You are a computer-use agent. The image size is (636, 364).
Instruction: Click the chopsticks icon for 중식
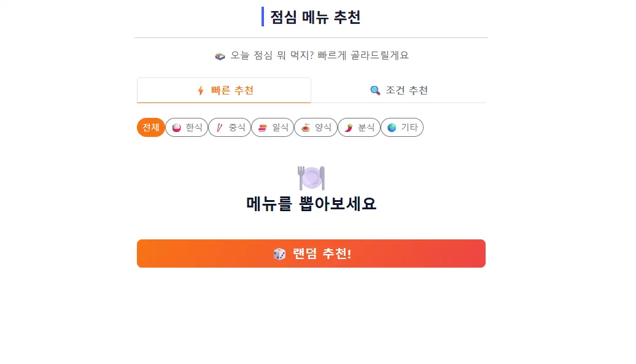click(x=219, y=128)
